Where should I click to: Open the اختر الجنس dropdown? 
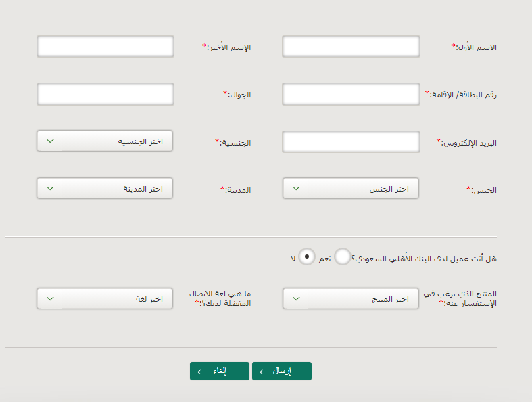[x=351, y=188]
